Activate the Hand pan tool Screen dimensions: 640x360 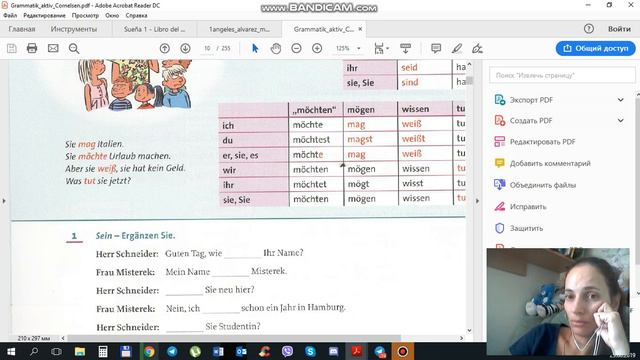pos(276,49)
